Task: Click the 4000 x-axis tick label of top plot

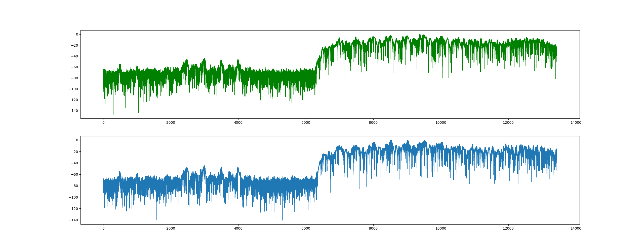Action: (238, 123)
